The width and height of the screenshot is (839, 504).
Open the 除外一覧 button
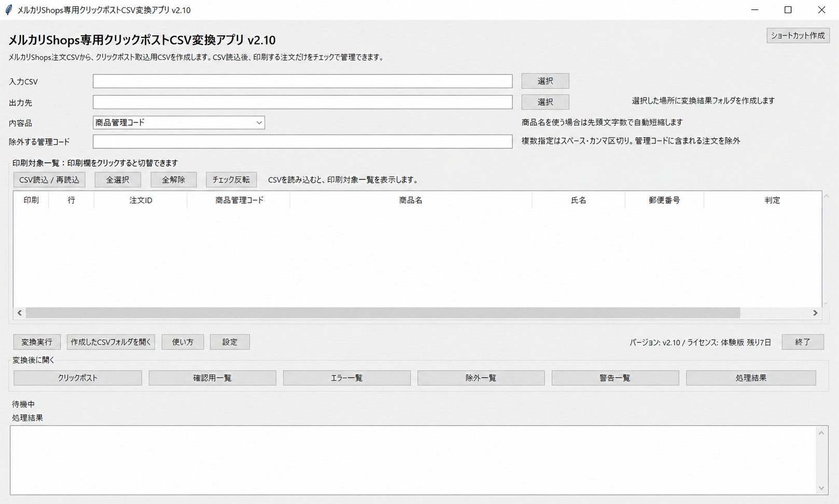pos(481,378)
